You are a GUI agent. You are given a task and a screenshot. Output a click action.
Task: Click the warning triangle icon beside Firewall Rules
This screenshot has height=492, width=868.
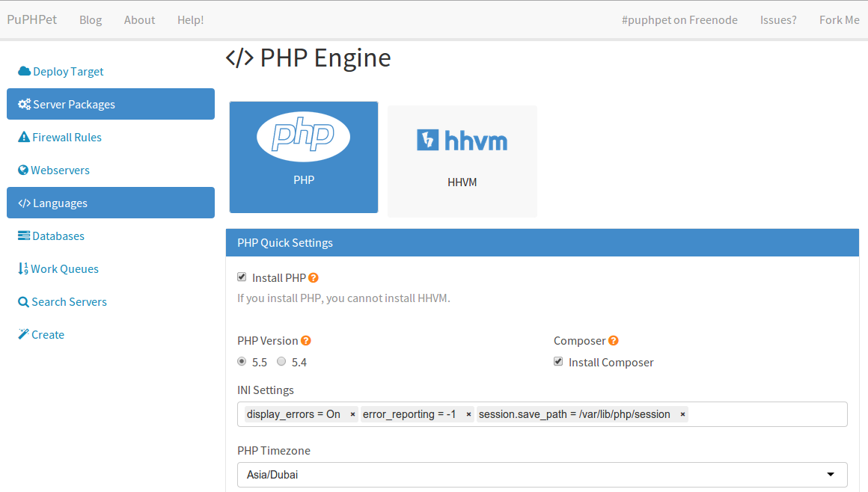tap(24, 137)
